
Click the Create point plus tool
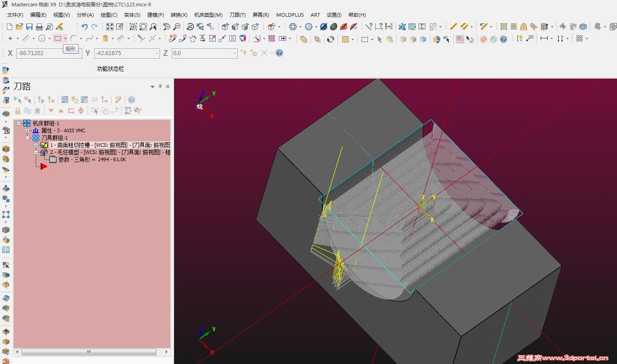10,38
